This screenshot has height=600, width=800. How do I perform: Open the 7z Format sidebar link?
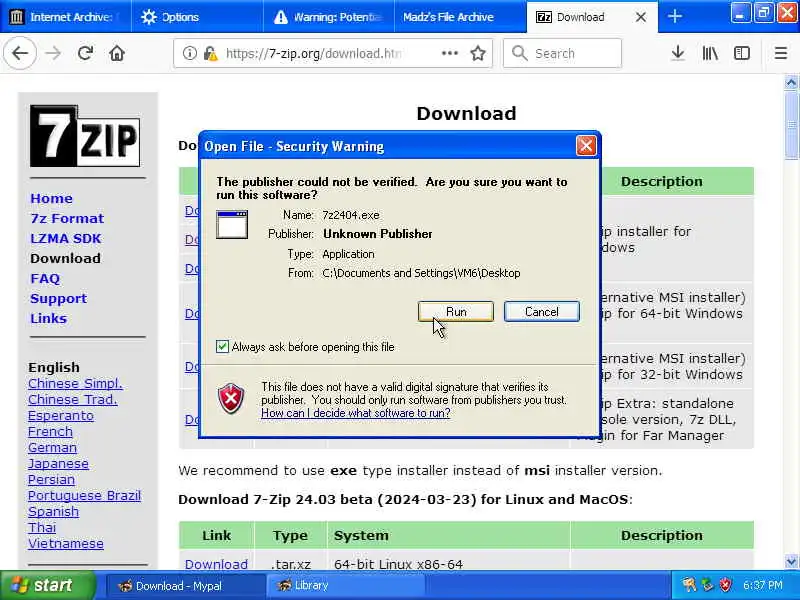point(67,218)
